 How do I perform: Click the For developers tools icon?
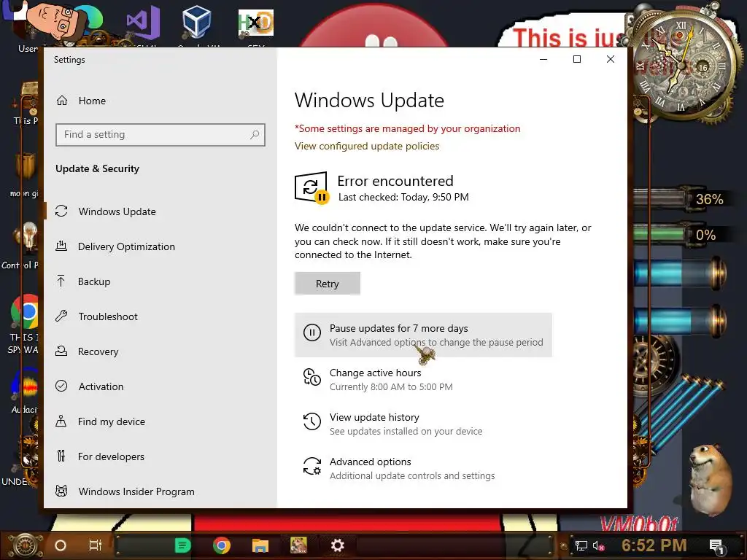click(x=61, y=456)
